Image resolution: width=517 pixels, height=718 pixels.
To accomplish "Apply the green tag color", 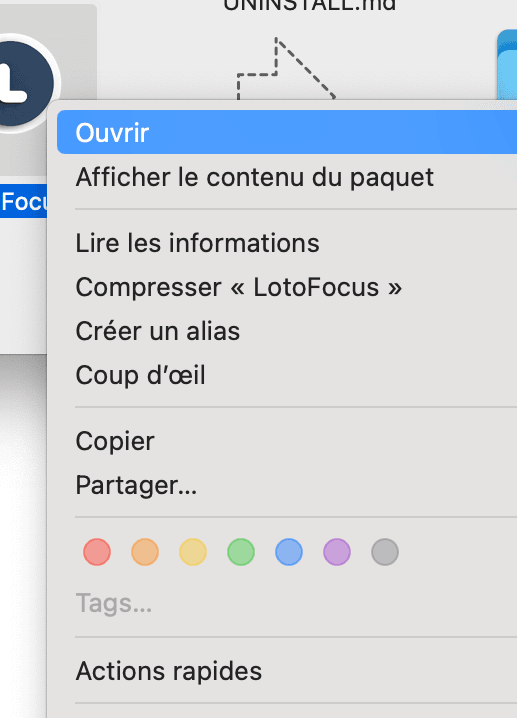I will click(x=241, y=552).
